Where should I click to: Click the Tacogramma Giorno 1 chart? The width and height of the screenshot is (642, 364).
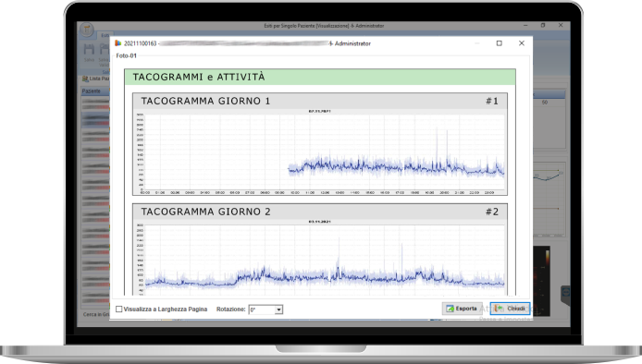point(320,152)
